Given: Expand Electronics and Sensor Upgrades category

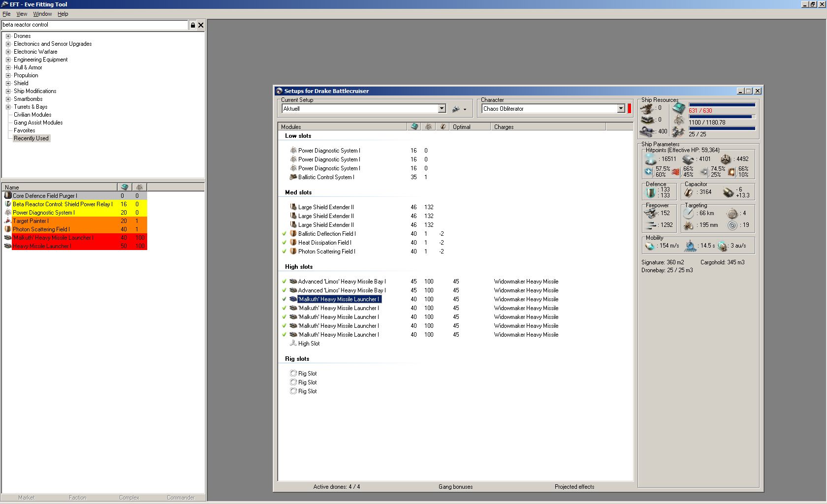Looking at the screenshot, I should 8,44.
